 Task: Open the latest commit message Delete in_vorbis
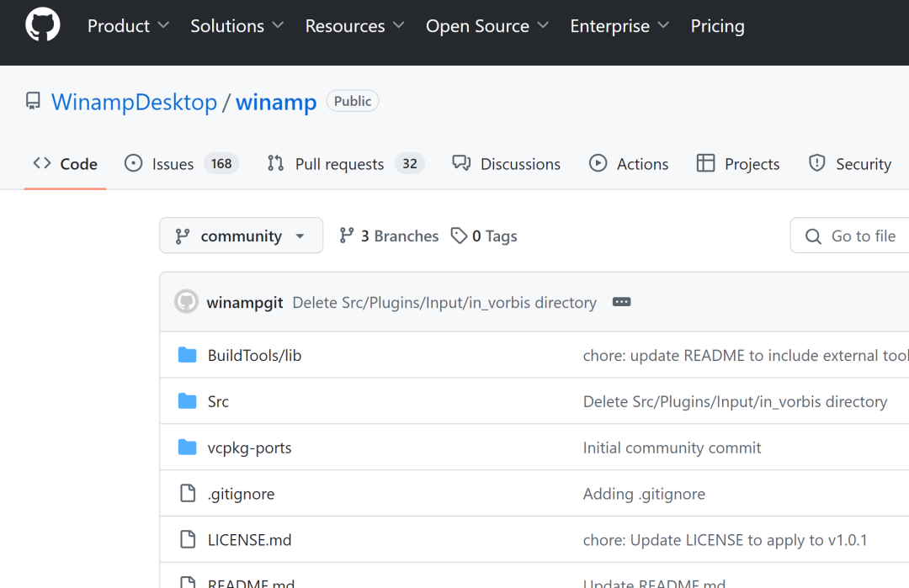click(444, 302)
